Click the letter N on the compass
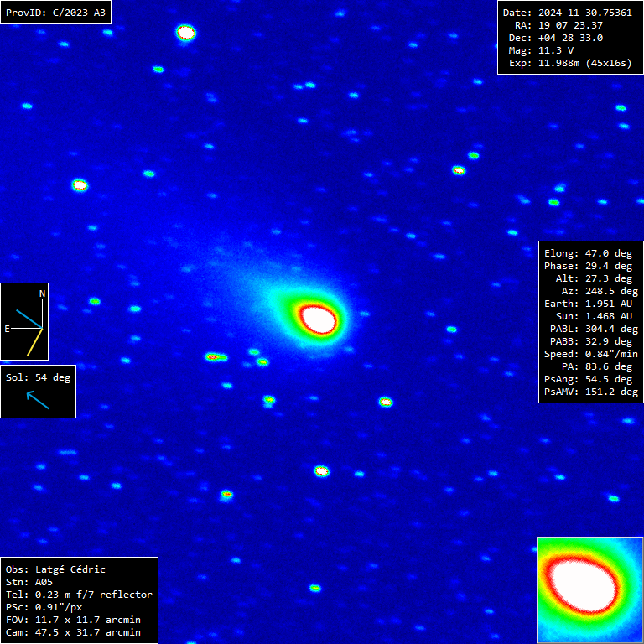The width and height of the screenshot is (644, 644). point(42,293)
